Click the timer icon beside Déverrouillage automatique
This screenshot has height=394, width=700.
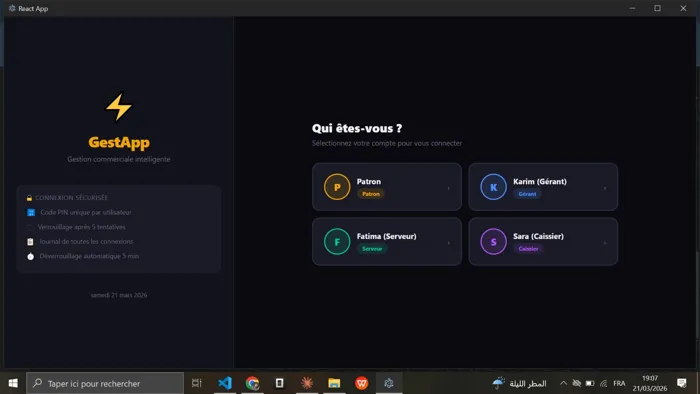[30, 257]
